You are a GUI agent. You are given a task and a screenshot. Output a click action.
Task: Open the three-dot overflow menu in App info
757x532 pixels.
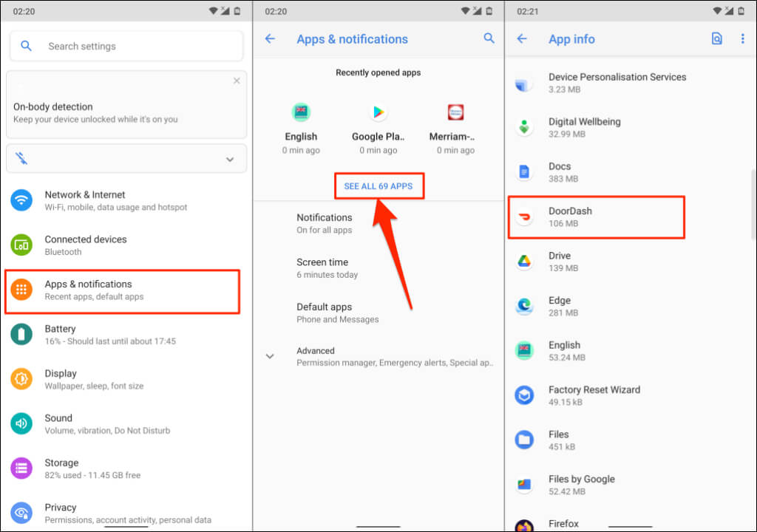pyautogui.click(x=742, y=38)
